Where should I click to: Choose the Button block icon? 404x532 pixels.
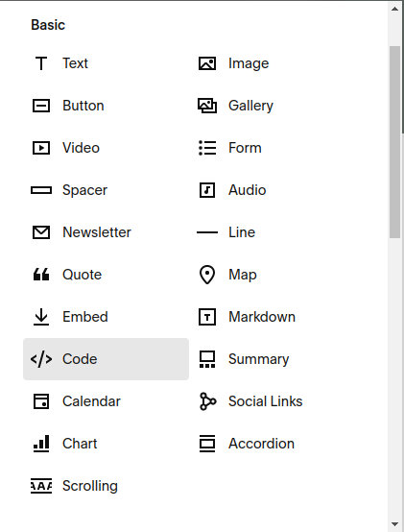point(41,106)
